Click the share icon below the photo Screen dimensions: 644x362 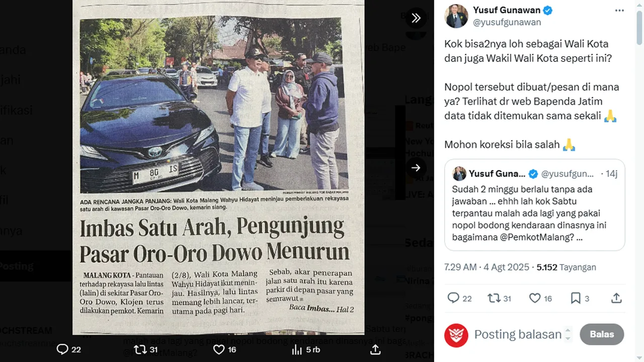[375, 349]
